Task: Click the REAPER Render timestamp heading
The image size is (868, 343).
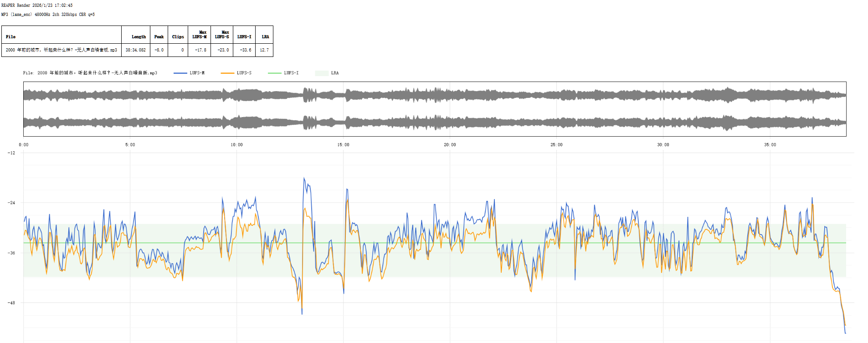Action: pos(37,5)
